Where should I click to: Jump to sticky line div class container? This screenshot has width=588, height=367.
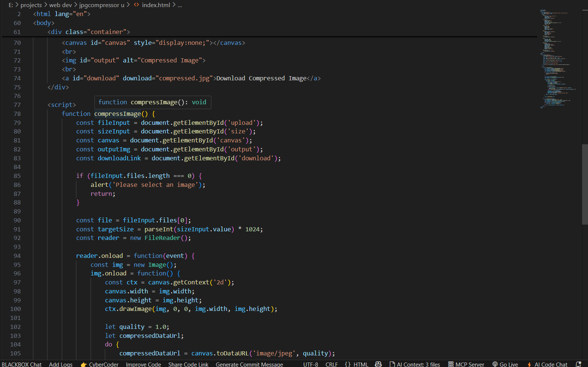click(89, 32)
